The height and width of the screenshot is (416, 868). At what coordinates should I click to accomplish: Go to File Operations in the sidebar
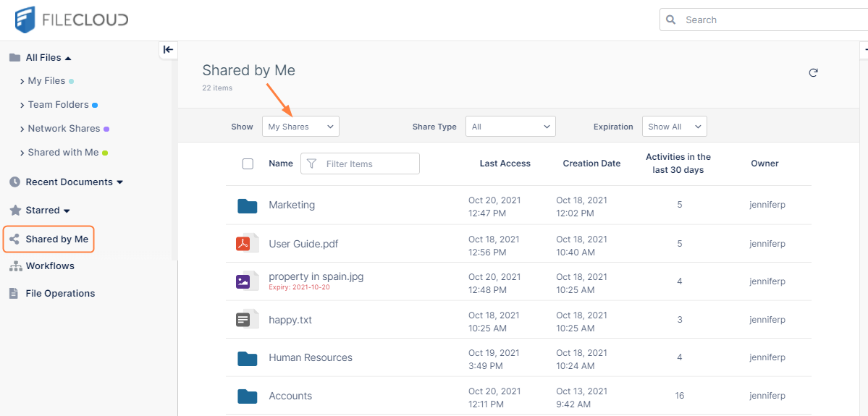point(60,294)
